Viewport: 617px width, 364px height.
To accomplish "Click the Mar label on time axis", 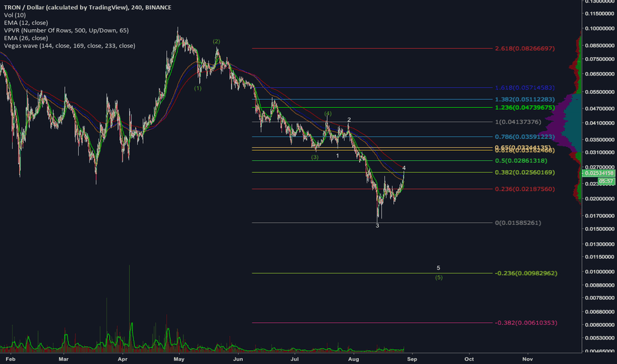I will tap(64, 359).
